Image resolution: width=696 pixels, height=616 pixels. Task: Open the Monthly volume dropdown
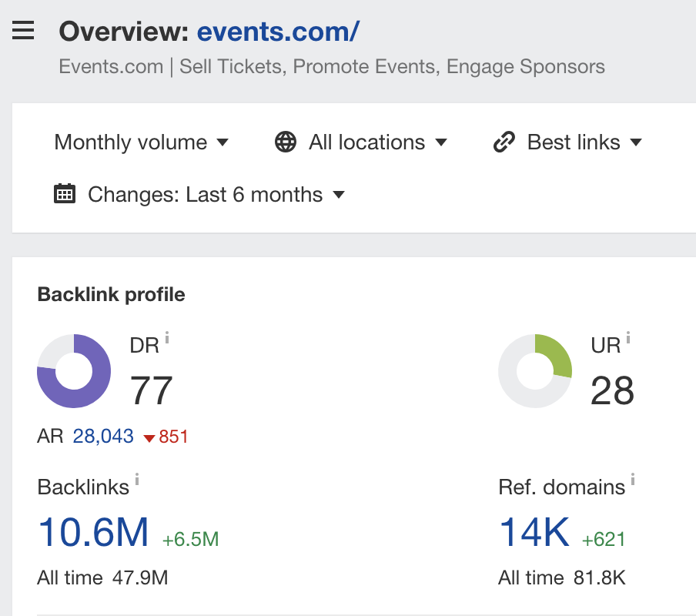pyautogui.click(x=141, y=142)
